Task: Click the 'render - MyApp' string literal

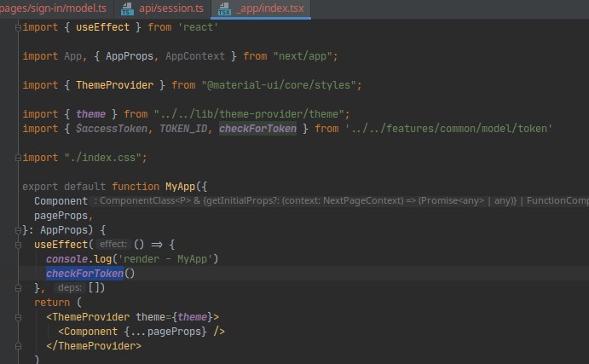Action: point(165,259)
